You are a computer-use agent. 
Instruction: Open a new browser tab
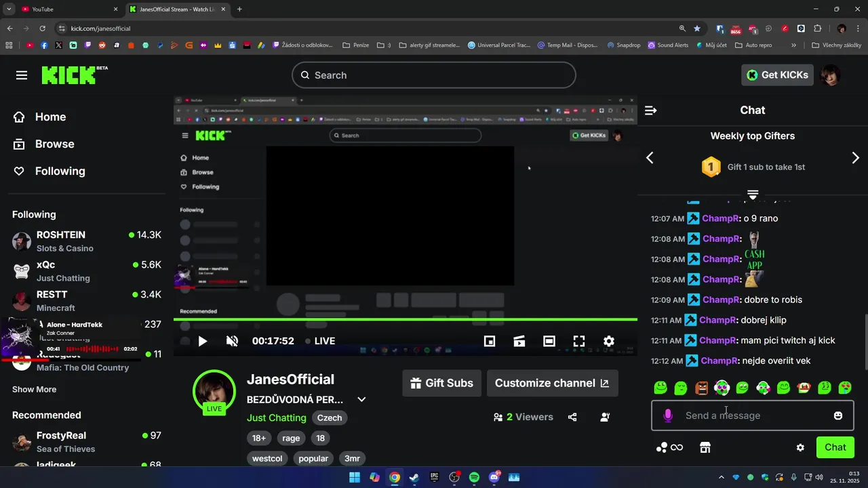tap(239, 9)
